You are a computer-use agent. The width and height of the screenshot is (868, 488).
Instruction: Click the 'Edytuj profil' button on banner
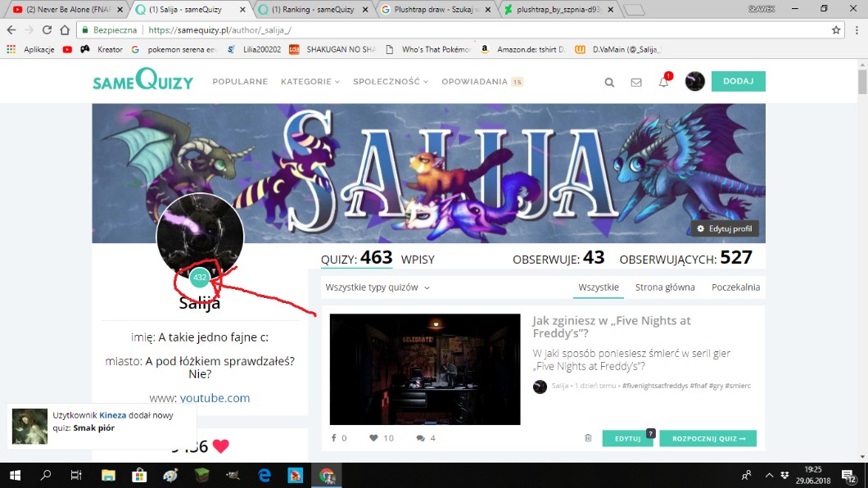click(x=724, y=228)
